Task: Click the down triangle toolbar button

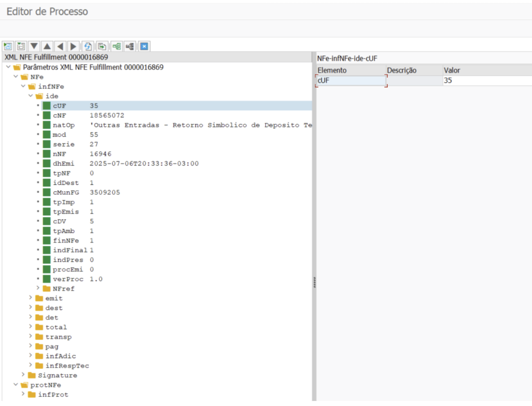Action: tap(34, 46)
